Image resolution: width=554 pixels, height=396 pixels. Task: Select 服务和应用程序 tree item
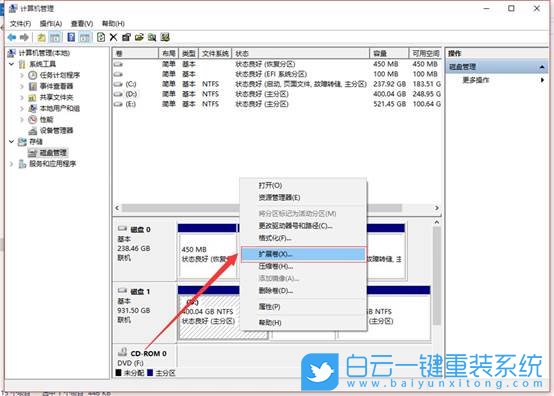(52, 164)
